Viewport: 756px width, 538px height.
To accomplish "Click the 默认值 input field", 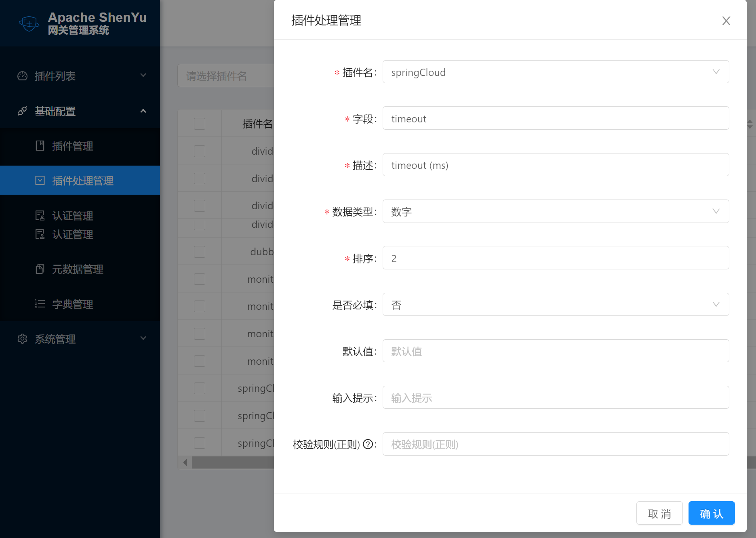I will tap(556, 351).
